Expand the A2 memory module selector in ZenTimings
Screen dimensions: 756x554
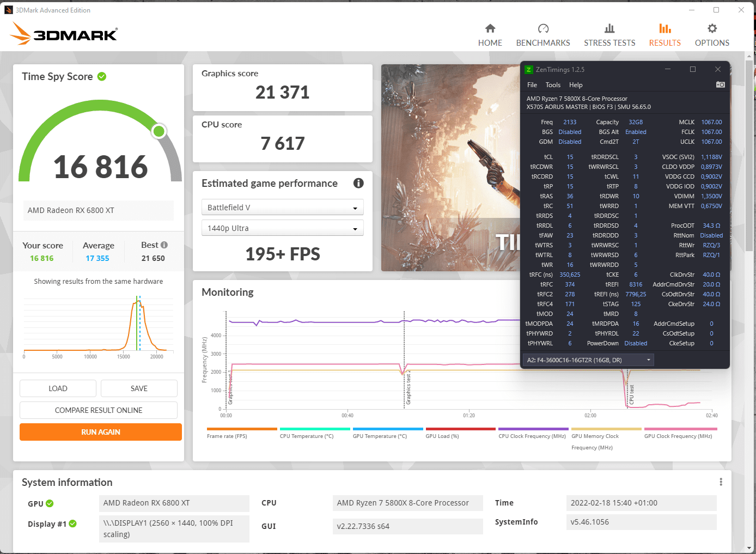click(x=588, y=360)
